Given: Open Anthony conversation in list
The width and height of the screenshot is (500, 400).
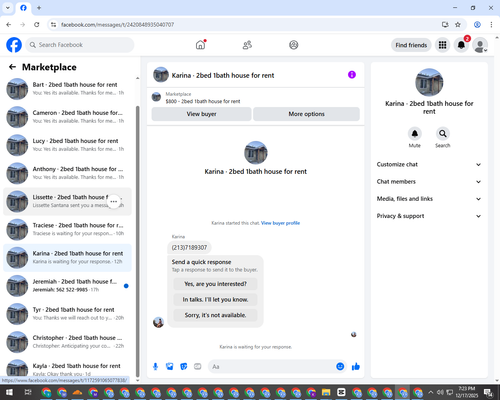Looking at the screenshot, I should [x=67, y=173].
